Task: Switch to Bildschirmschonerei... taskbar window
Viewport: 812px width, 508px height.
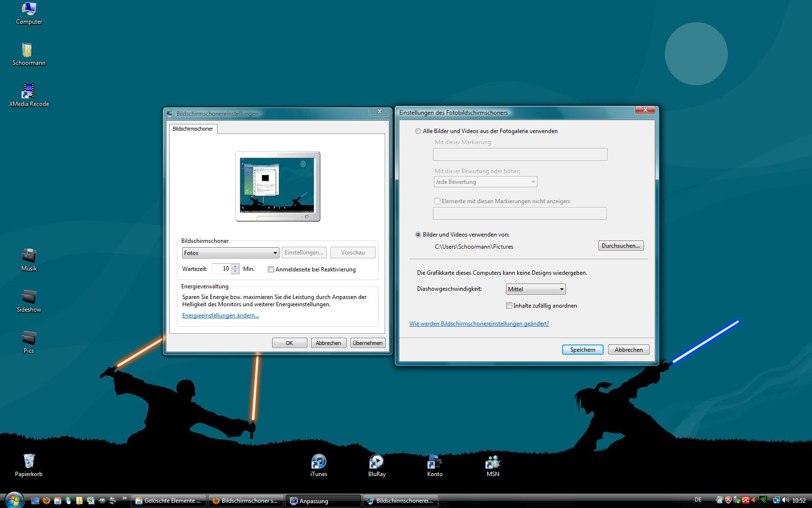Action: (401, 501)
